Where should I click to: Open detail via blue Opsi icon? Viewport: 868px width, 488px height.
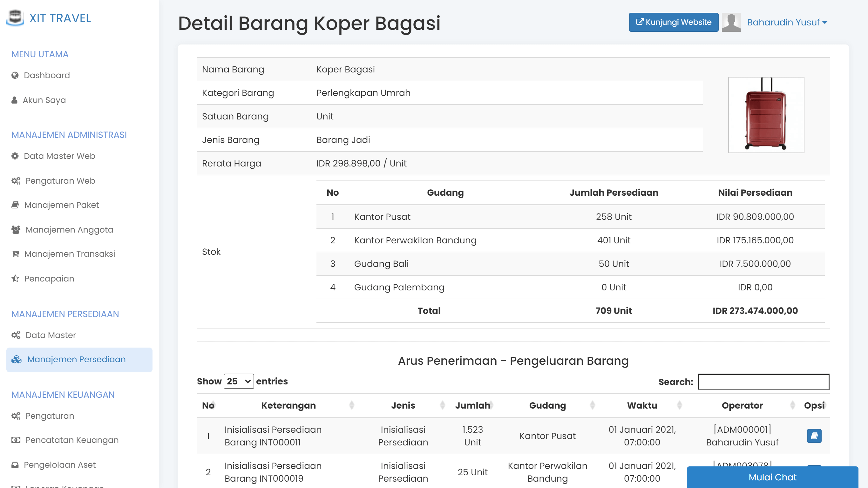pyautogui.click(x=814, y=436)
